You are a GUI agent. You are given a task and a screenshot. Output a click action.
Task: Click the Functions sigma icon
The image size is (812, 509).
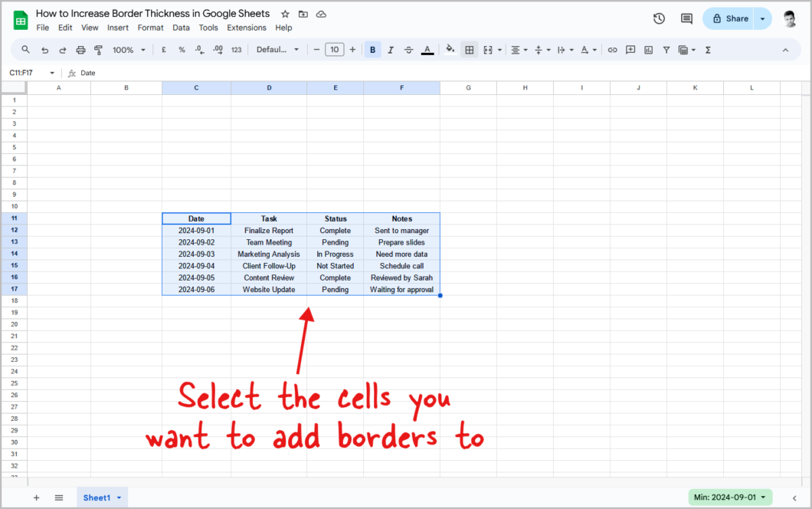(708, 50)
